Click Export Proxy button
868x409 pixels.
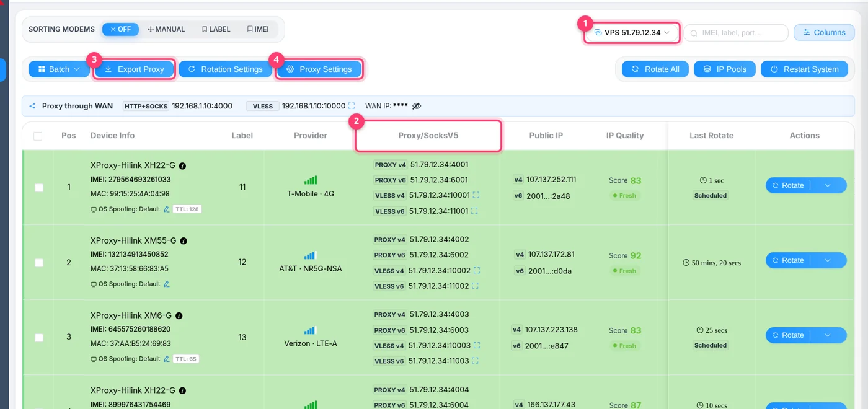pos(134,69)
